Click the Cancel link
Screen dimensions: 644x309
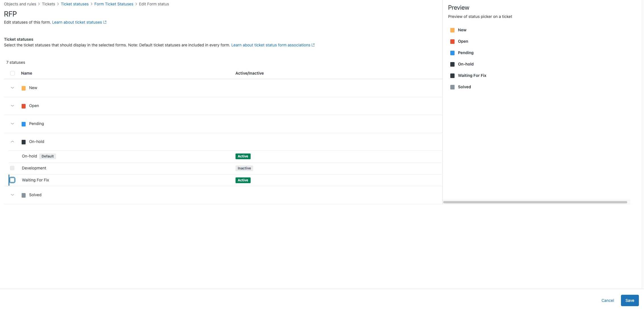point(608,300)
